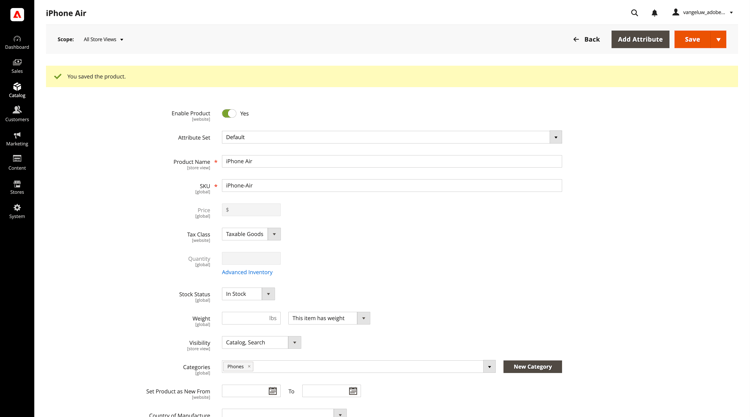Click the SKU input field
The width and height of the screenshot is (750, 417).
pos(392,186)
